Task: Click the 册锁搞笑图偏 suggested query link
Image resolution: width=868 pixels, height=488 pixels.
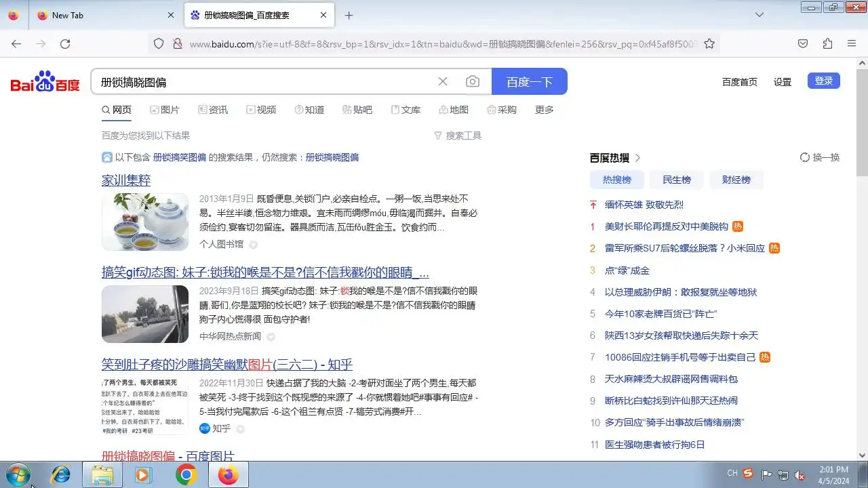Action: pyautogui.click(x=179, y=157)
